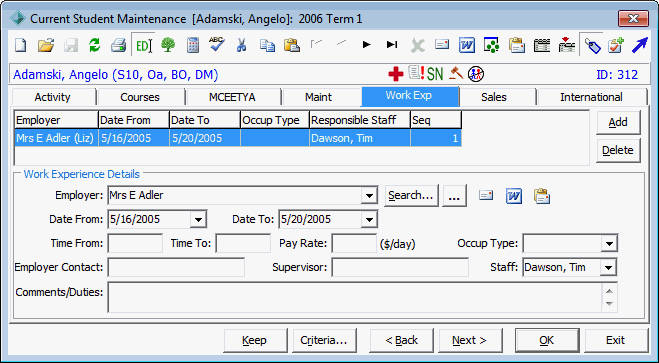Click the copy pages icon
659x363 pixels.
pos(267,45)
